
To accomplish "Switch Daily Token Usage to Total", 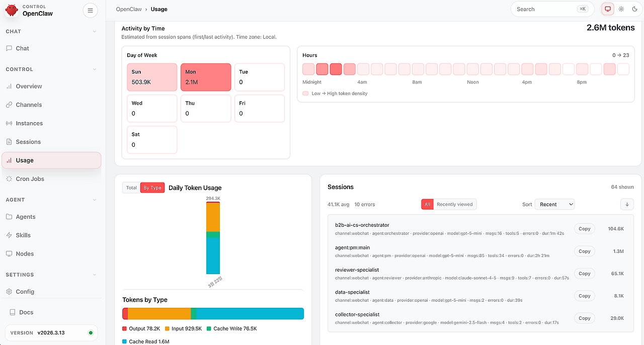I will point(131,188).
